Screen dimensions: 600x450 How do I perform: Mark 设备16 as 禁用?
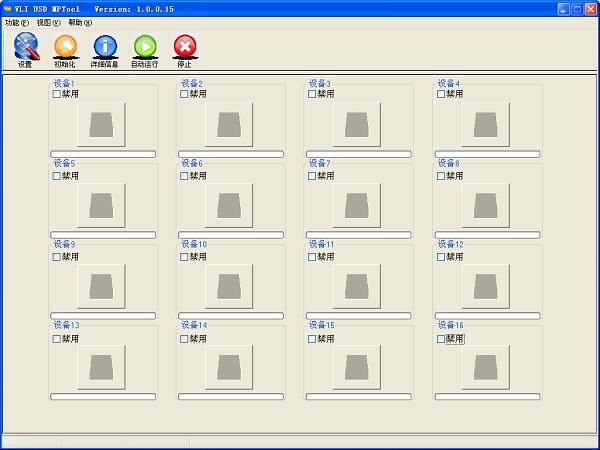coord(441,339)
